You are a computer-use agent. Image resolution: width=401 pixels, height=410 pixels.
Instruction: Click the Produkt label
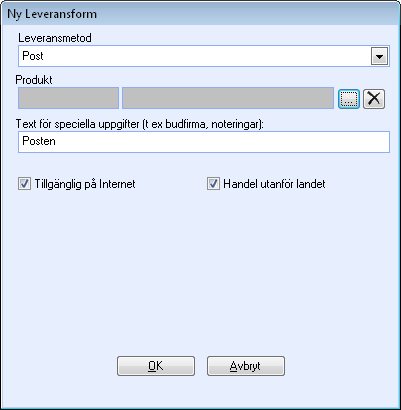[34, 80]
